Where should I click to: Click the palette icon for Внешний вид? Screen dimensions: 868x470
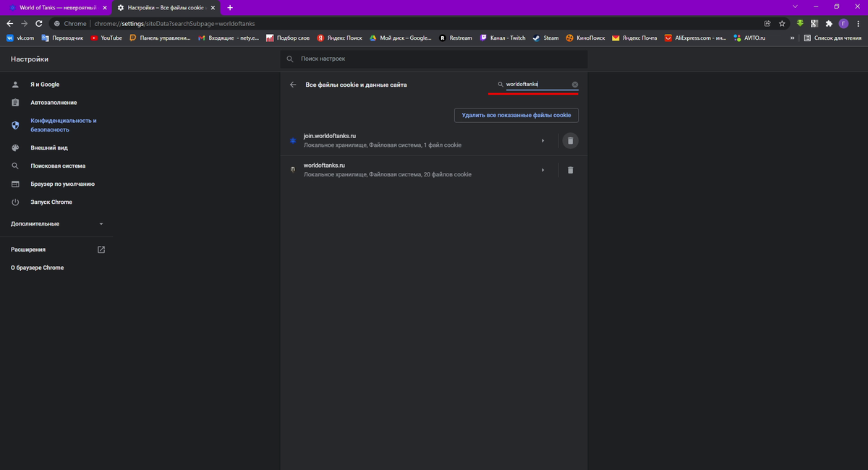pos(15,148)
